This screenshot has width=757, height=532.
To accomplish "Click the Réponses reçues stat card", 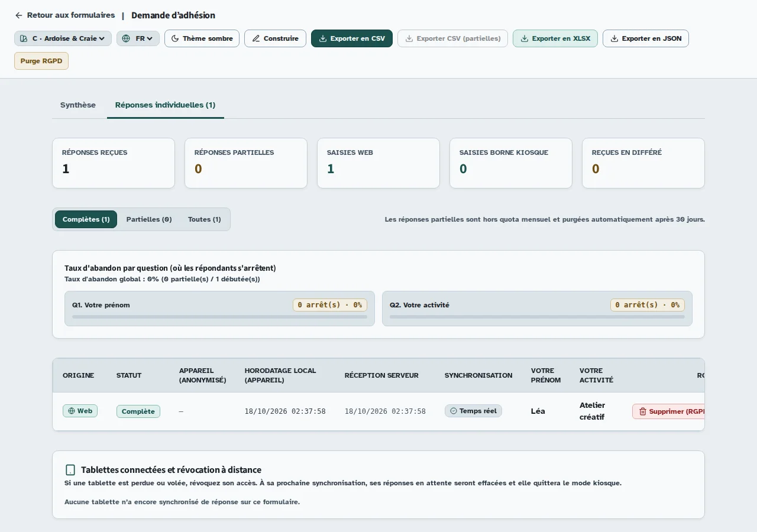I will 114,163.
